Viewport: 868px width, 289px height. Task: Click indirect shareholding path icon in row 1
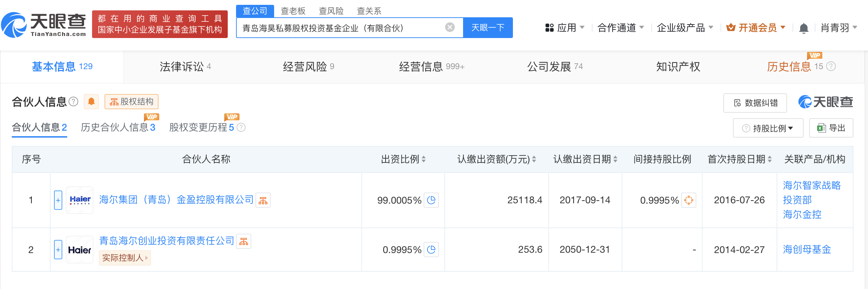pos(688,200)
